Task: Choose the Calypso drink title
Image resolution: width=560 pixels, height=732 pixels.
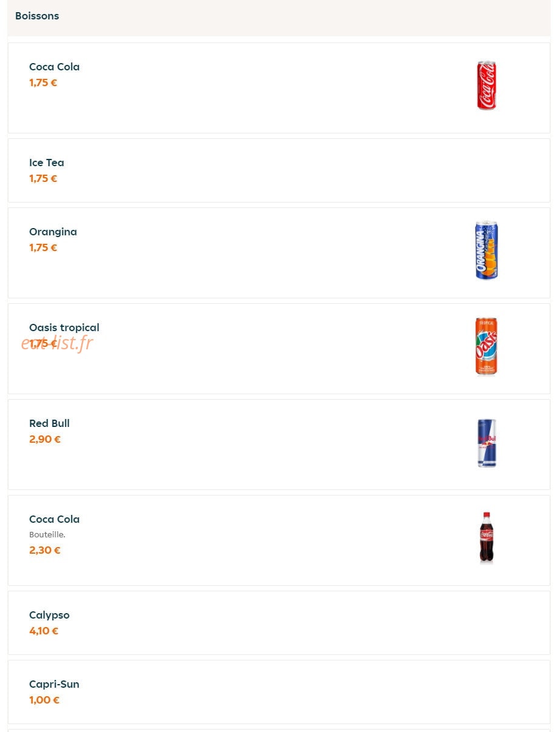Action: click(x=49, y=615)
